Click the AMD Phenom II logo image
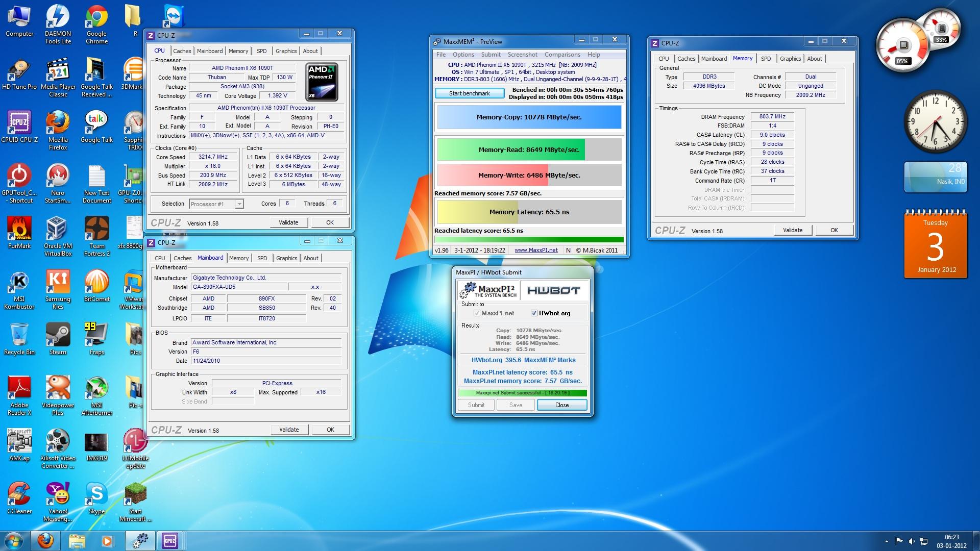Screen dimensions: 980x551 click(322, 82)
